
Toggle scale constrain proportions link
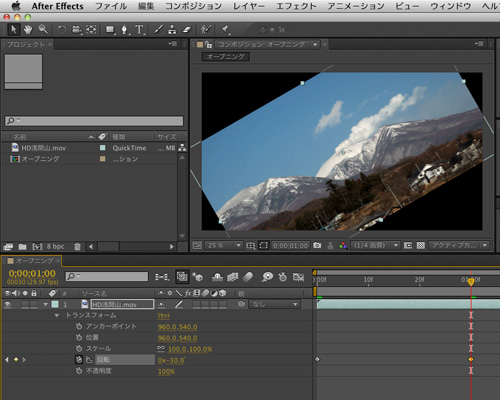[161, 349]
